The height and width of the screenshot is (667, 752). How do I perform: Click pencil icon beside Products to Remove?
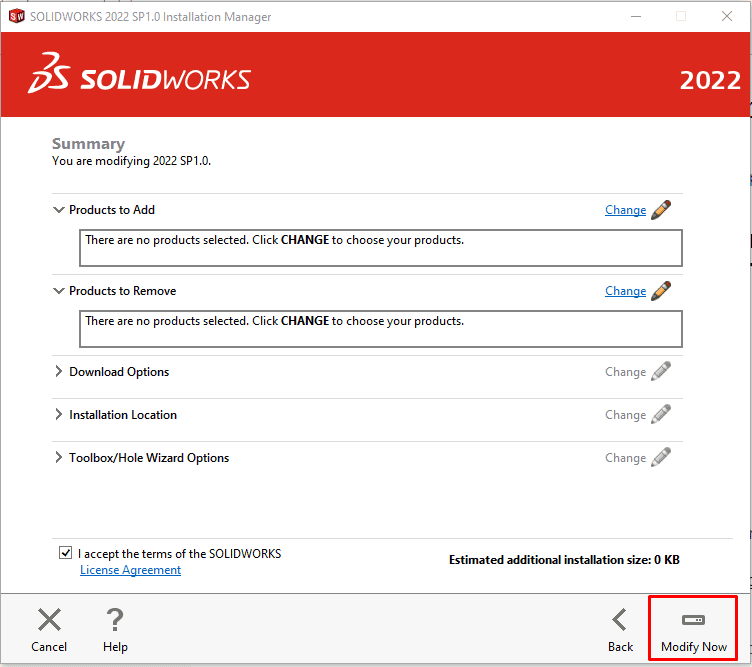click(661, 291)
